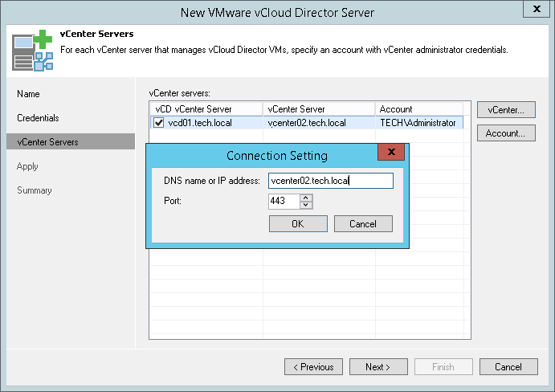Click the Previous button
This screenshot has width=555, height=392.
click(313, 367)
